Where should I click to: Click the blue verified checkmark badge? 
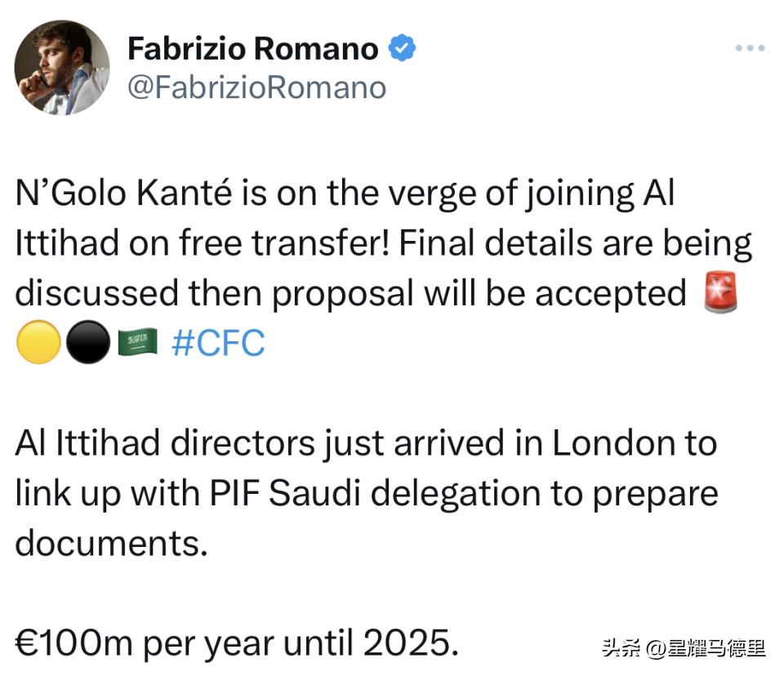pos(401,49)
